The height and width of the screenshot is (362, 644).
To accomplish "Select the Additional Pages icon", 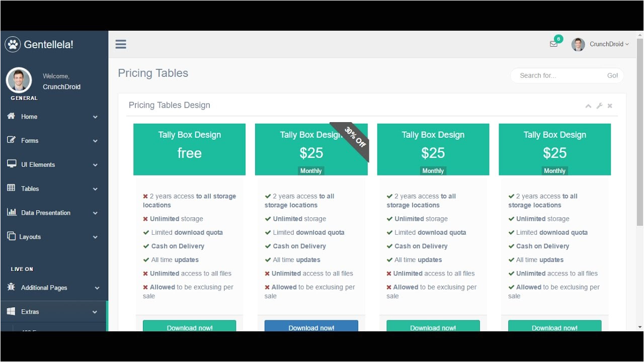I will coord(12,288).
